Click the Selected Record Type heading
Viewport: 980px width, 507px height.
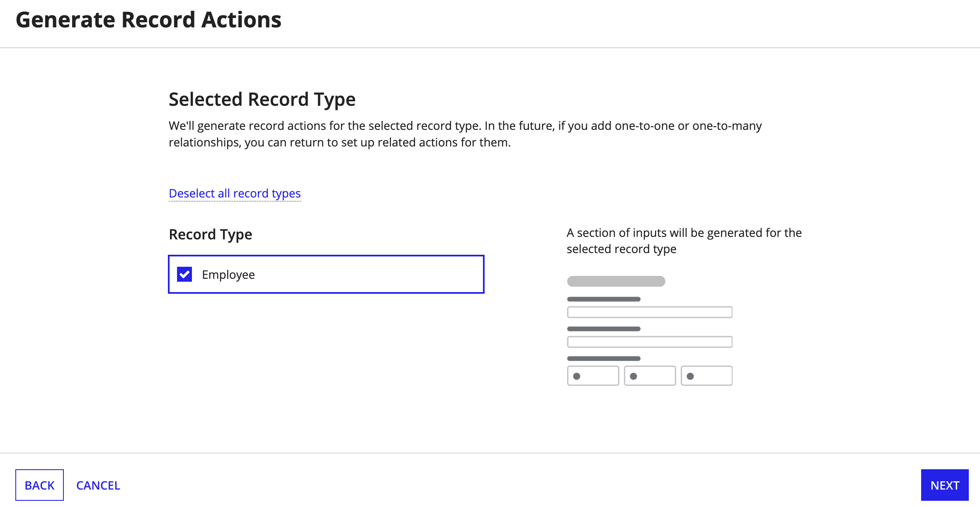pyautogui.click(x=262, y=99)
